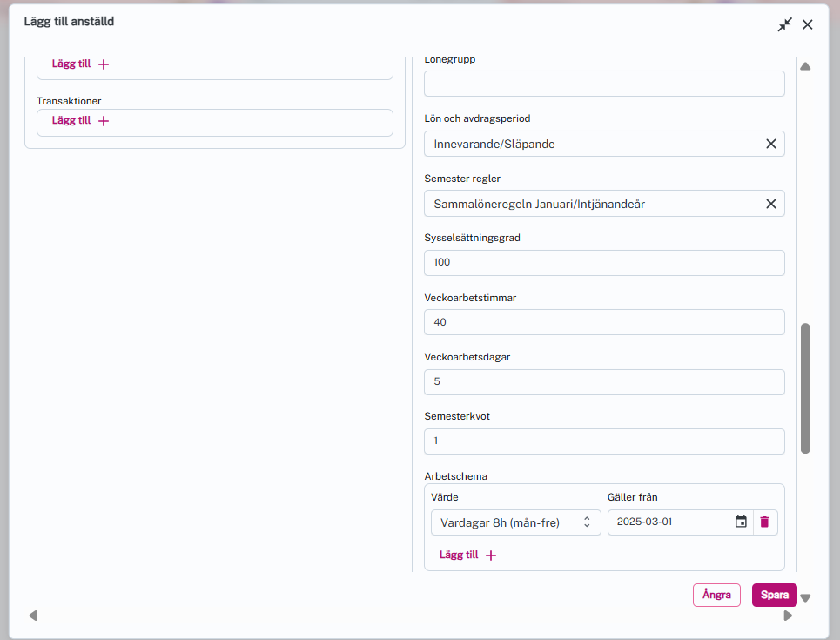Close the Lägg till anställd dialog
The width and height of the screenshot is (840, 640).
point(808,24)
